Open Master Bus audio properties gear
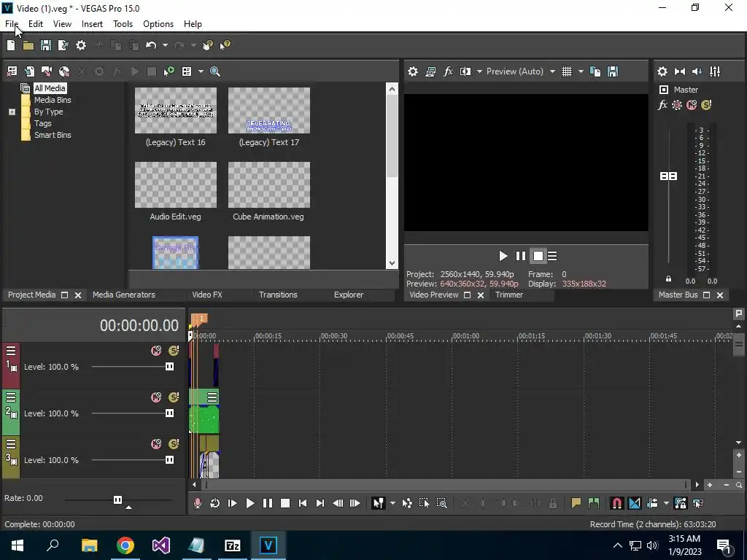 pos(662,71)
